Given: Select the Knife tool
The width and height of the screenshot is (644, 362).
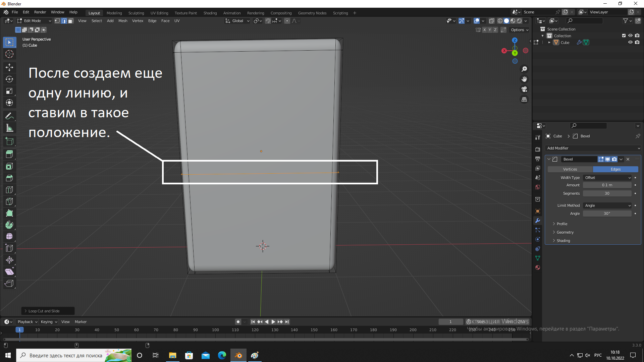Looking at the screenshot, I should point(9,201).
